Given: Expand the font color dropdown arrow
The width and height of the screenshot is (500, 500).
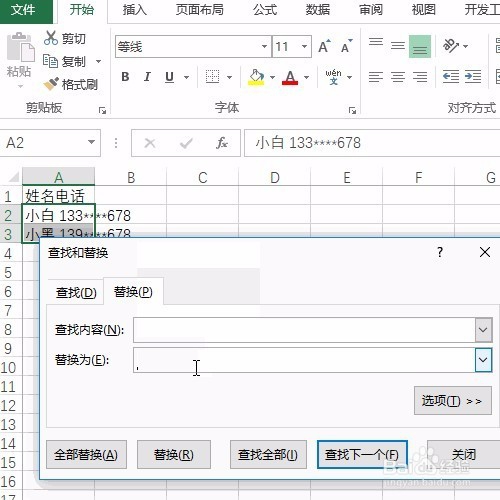Looking at the screenshot, I should point(306,77).
